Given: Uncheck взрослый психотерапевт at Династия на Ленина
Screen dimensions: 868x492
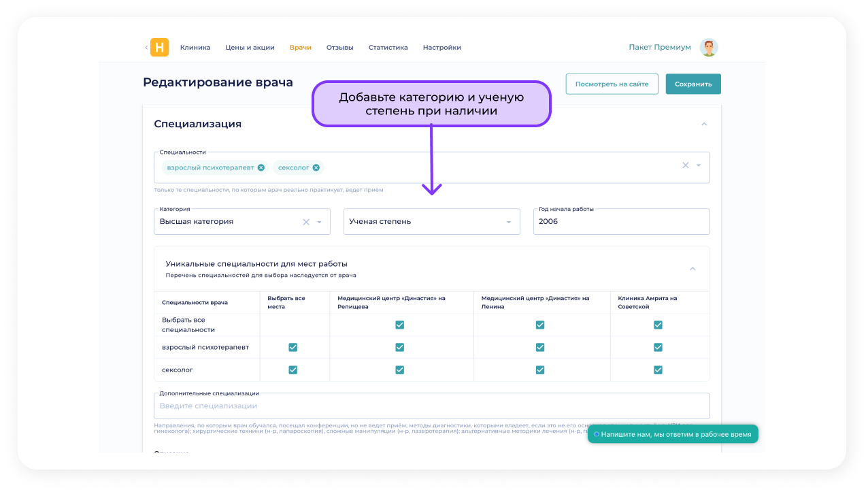Looking at the screenshot, I should pyautogui.click(x=540, y=347).
